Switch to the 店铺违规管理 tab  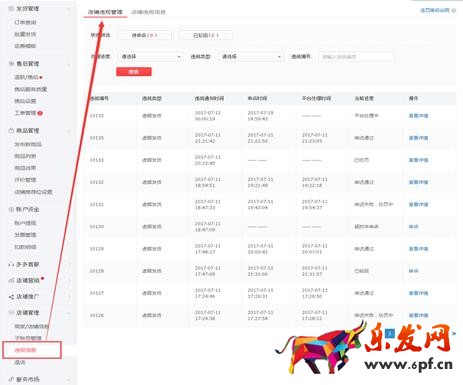tap(105, 12)
